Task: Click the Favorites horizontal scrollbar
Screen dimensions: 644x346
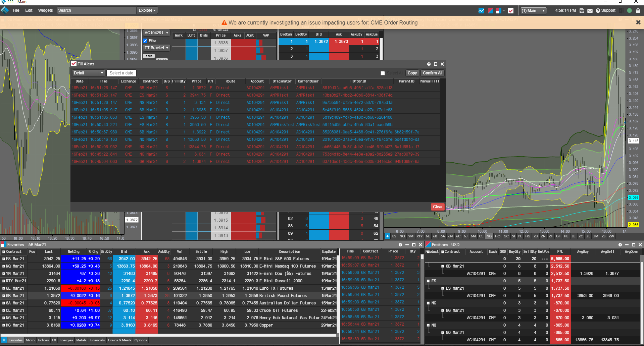Action: 168,335
